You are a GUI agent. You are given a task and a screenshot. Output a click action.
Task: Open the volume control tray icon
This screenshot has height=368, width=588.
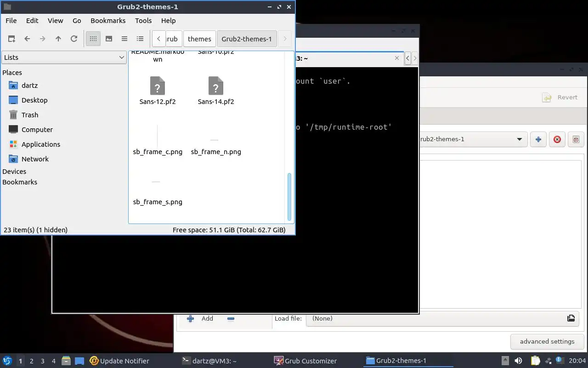519,361
